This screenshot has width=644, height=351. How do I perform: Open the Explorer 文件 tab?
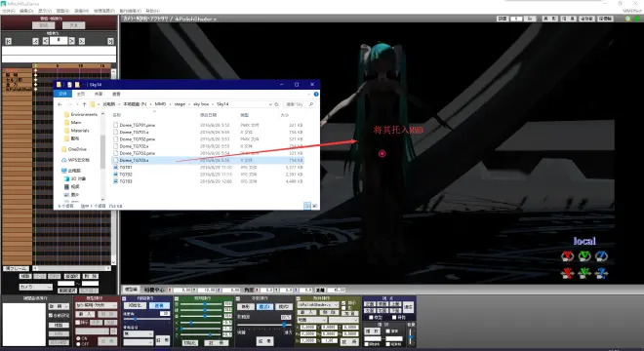62,94
